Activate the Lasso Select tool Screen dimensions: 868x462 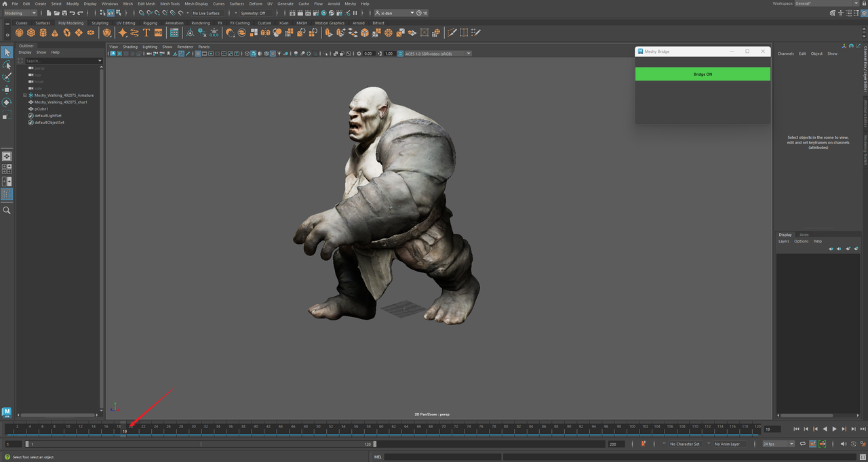[7, 65]
